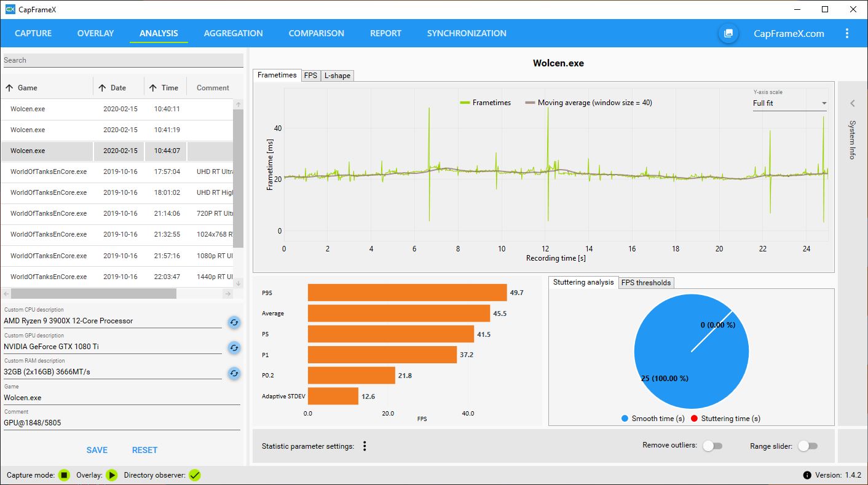Image resolution: width=868 pixels, height=485 pixels.
Task: Open the Y-axis scale Full fit dropdown
Action: click(x=790, y=103)
